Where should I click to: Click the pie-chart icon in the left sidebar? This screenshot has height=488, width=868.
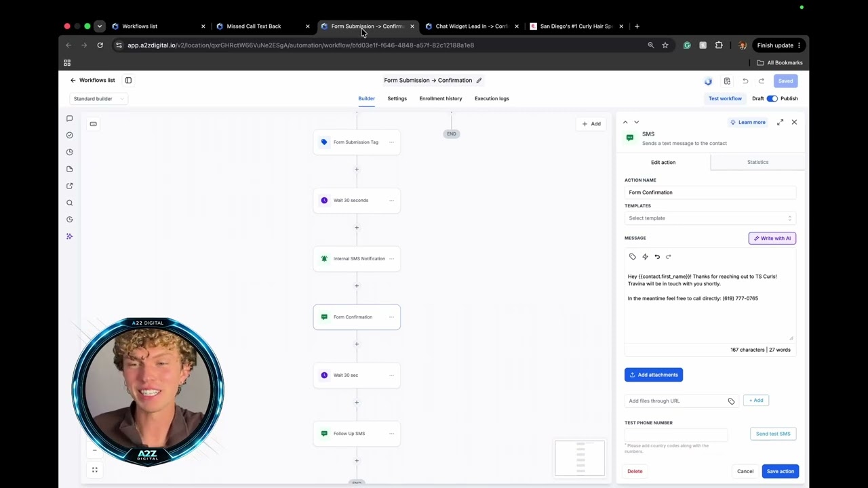[69, 152]
